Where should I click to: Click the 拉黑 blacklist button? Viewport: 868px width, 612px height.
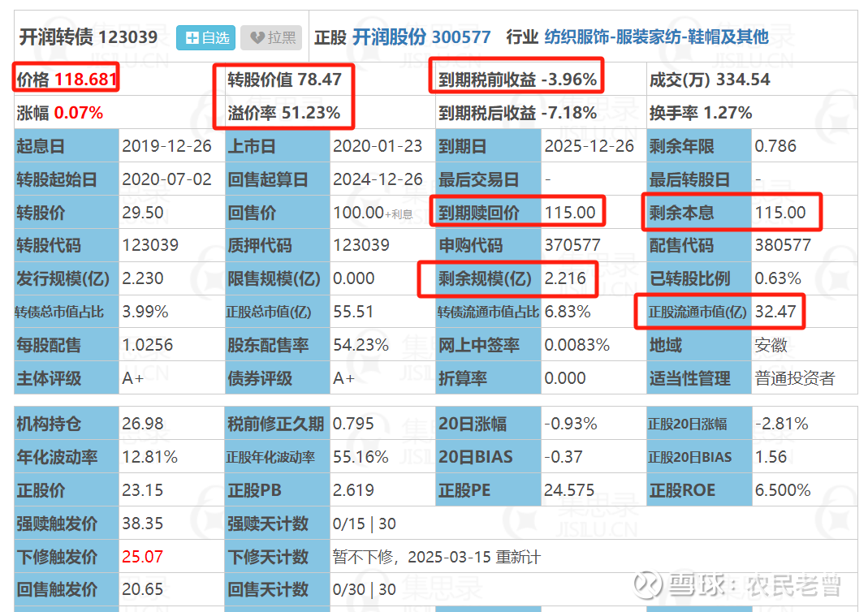tap(270, 37)
